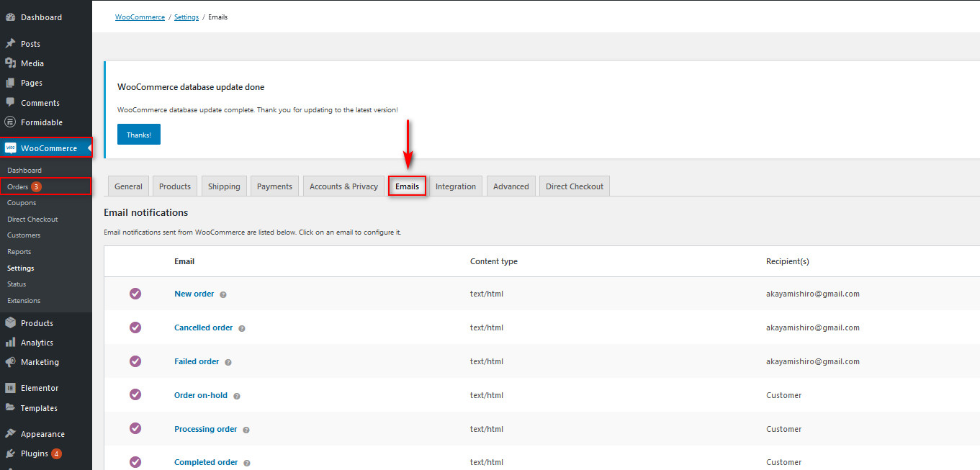This screenshot has height=470, width=980.
Task: Click help tooltip icon beside Completed order
Action: (x=247, y=463)
